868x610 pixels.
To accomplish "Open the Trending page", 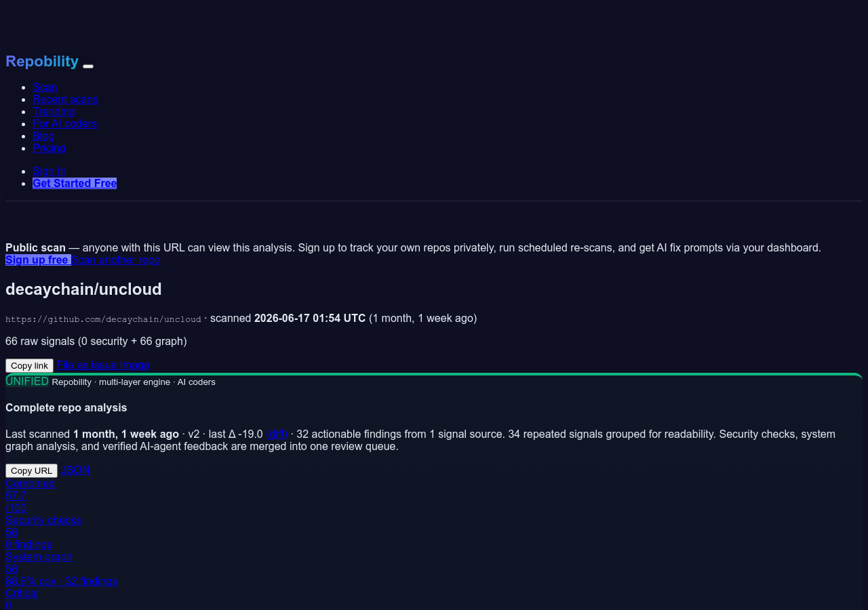I will [x=54, y=111].
